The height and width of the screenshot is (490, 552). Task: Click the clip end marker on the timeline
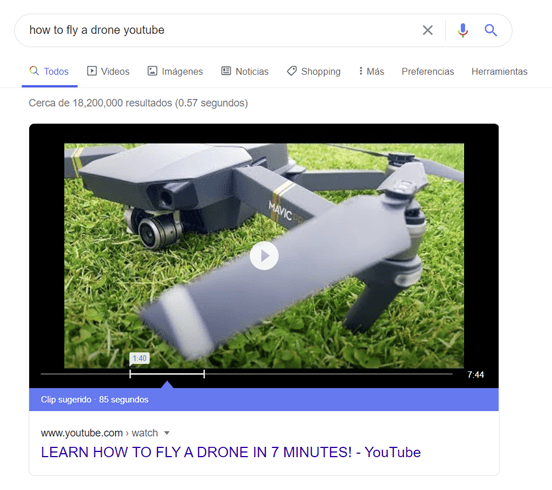(x=204, y=374)
